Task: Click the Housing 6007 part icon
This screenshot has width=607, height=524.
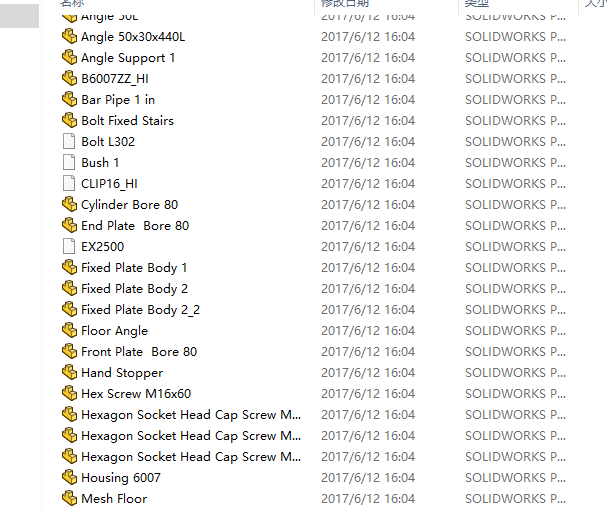Action: 70,477
